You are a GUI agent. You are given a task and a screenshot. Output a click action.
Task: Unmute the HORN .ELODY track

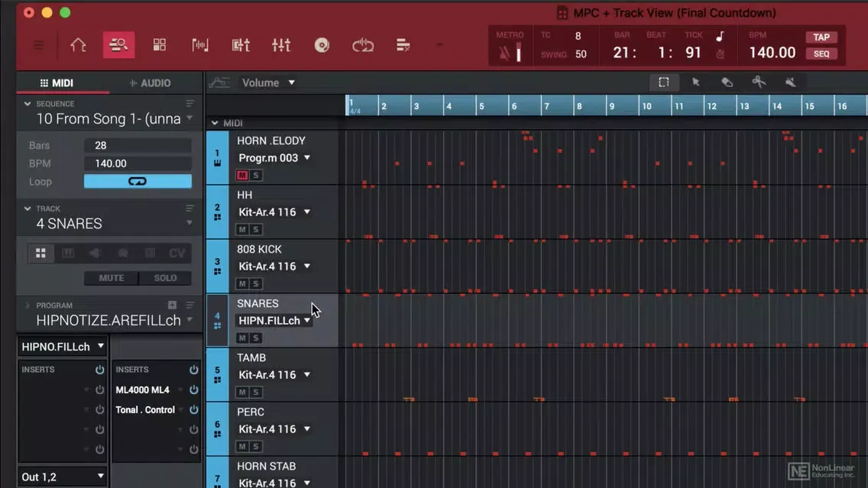click(242, 175)
